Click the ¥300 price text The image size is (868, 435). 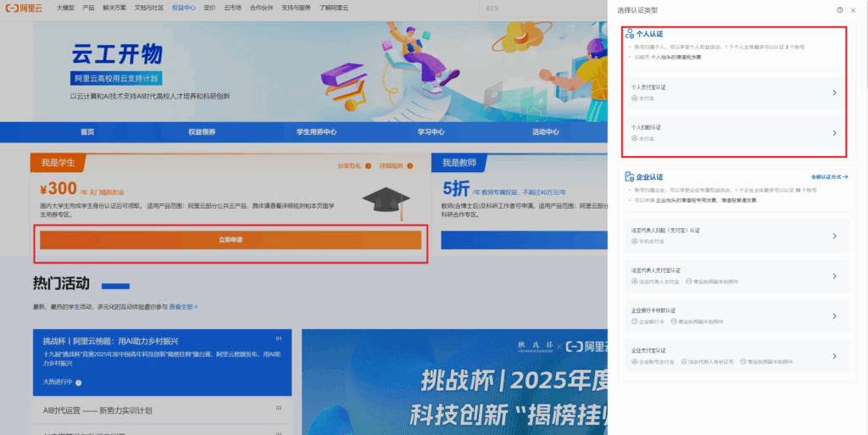[x=58, y=189]
